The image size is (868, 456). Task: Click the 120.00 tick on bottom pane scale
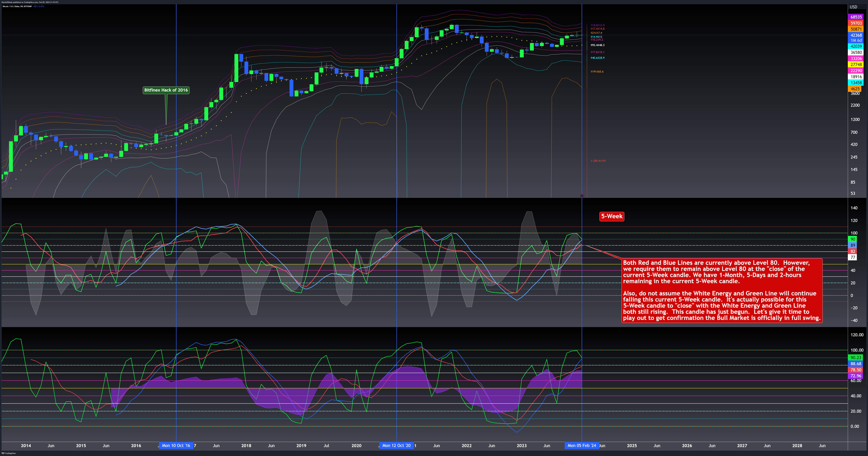857,335
